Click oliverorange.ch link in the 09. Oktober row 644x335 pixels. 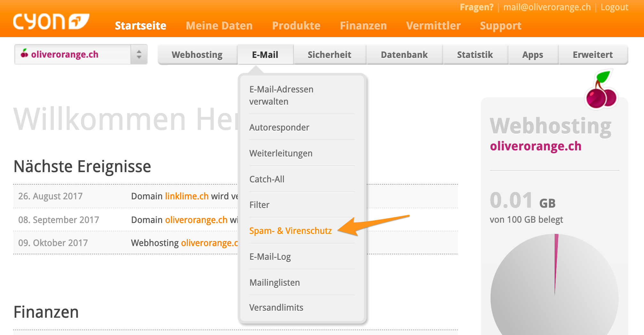pyautogui.click(x=210, y=243)
